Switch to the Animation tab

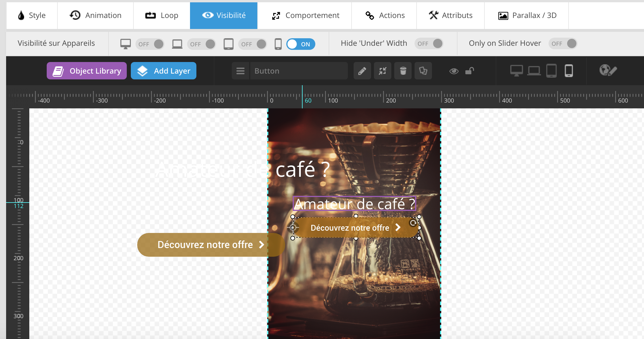pos(95,15)
